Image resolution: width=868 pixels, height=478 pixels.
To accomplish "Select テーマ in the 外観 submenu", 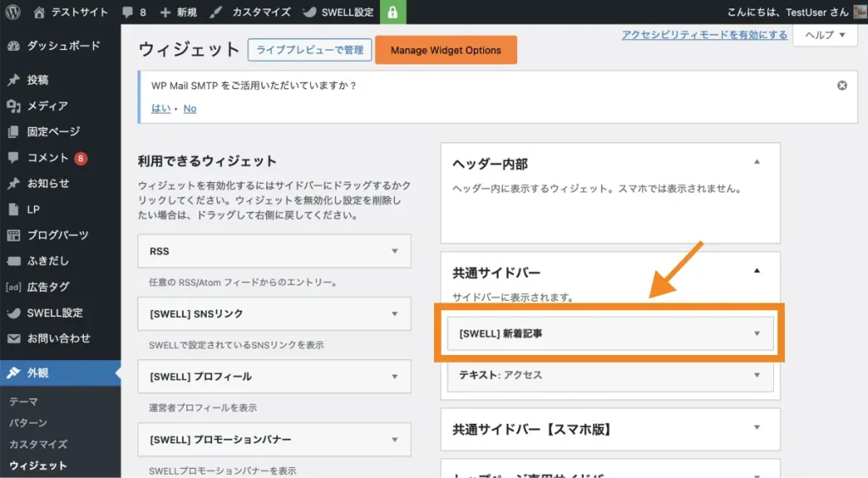I will (x=24, y=402).
